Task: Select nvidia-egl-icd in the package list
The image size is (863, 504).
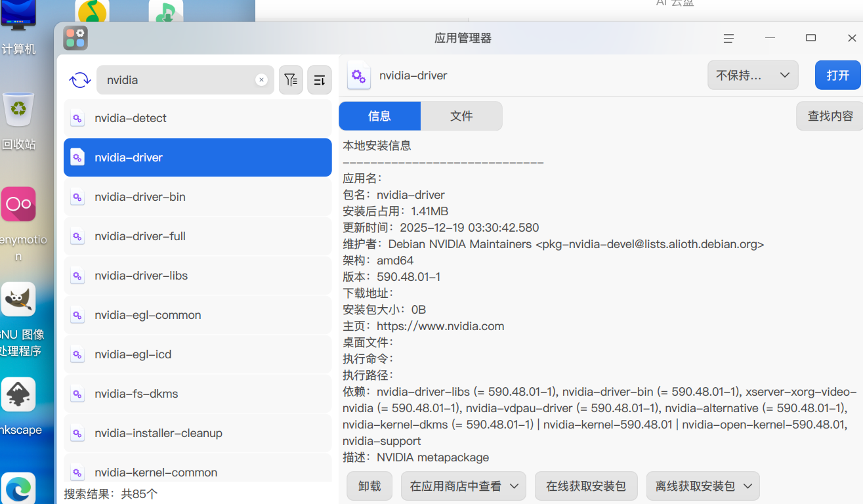Action: [x=198, y=354]
